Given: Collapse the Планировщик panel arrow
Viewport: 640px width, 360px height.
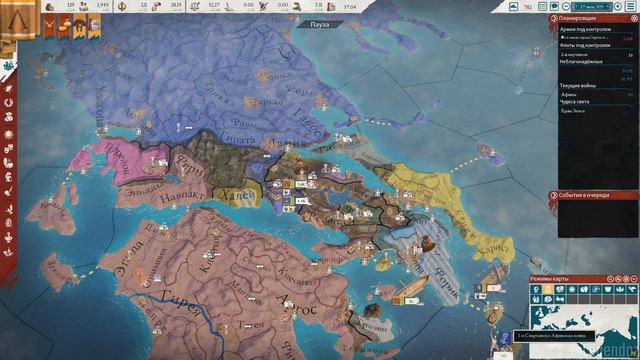Looking at the screenshot, I should coord(554,18).
